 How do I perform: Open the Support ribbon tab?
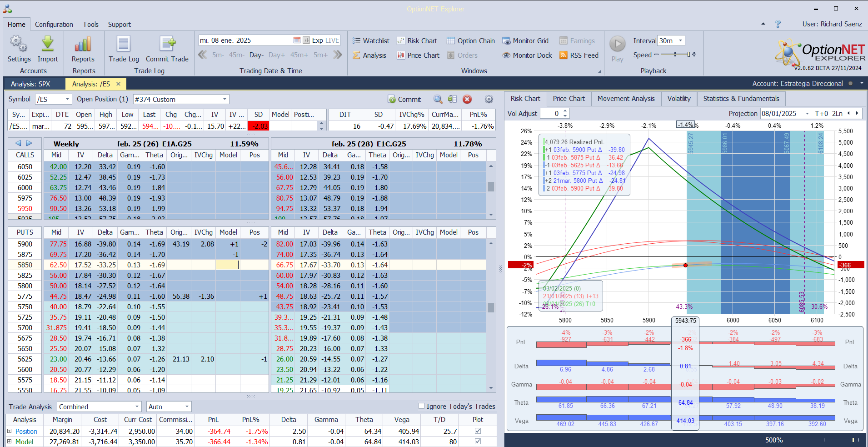point(120,25)
